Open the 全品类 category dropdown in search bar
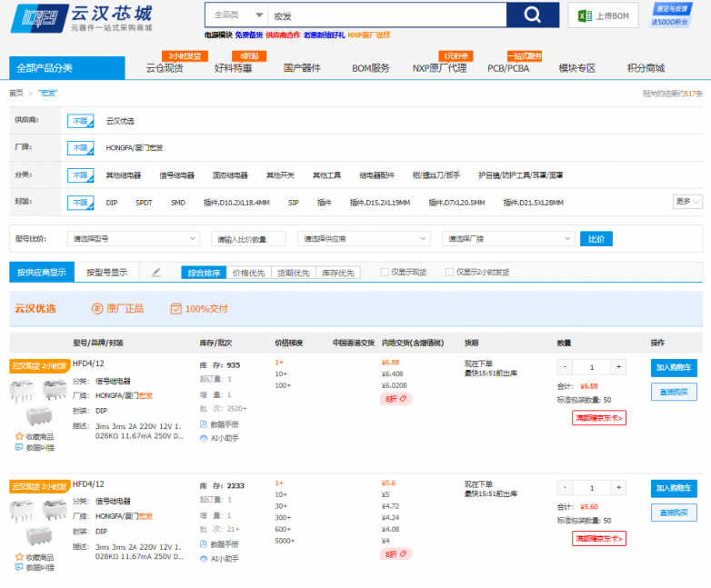 (x=236, y=15)
